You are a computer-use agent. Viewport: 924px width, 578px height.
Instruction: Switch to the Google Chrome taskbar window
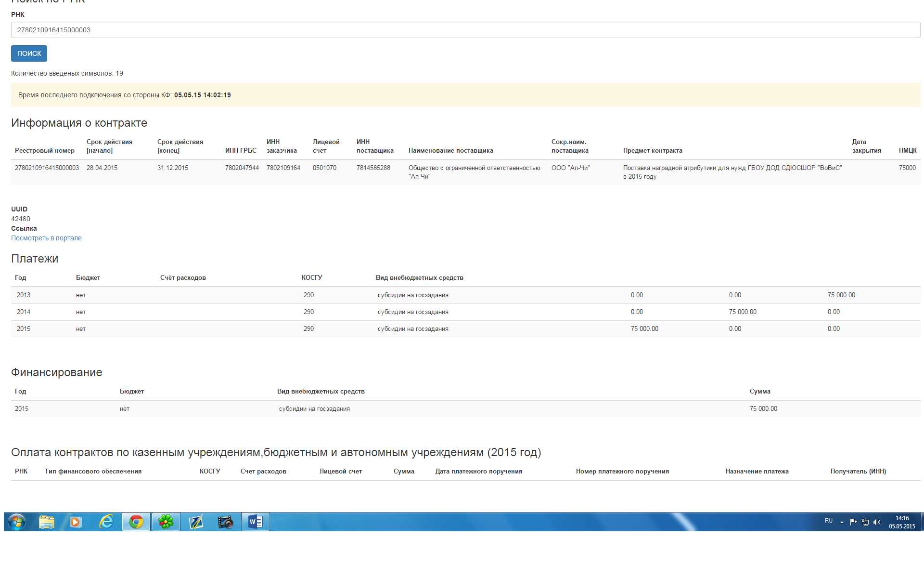[x=136, y=522]
